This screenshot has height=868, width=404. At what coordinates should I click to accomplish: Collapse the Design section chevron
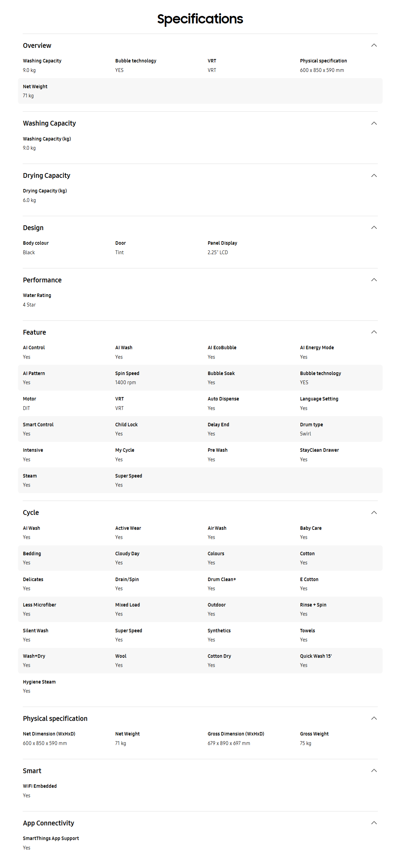(x=374, y=227)
